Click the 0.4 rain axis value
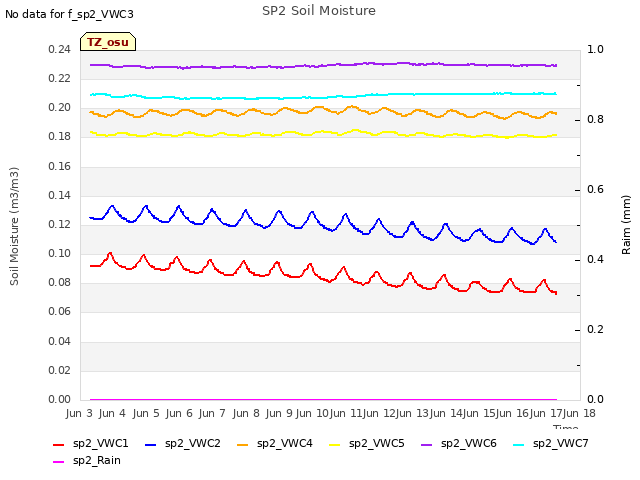The image size is (640, 480). pos(595,260)
